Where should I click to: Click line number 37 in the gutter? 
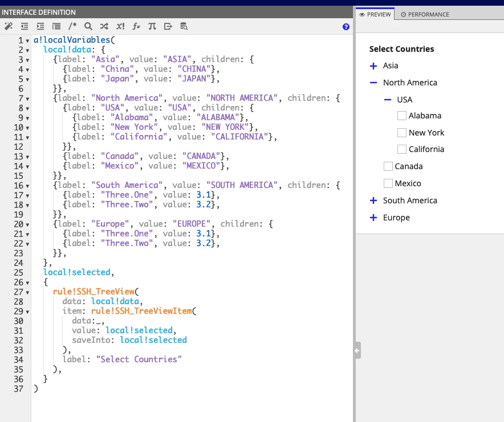click(18, 389)
